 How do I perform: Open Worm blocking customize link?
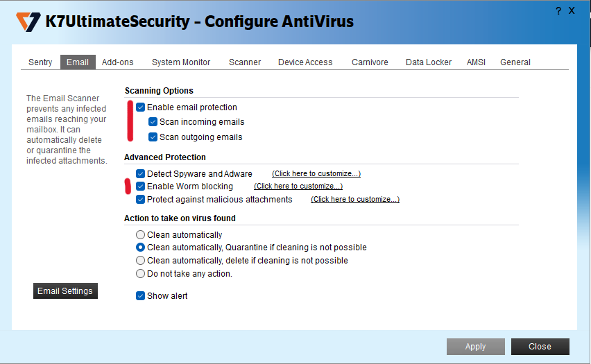point(298,187)
